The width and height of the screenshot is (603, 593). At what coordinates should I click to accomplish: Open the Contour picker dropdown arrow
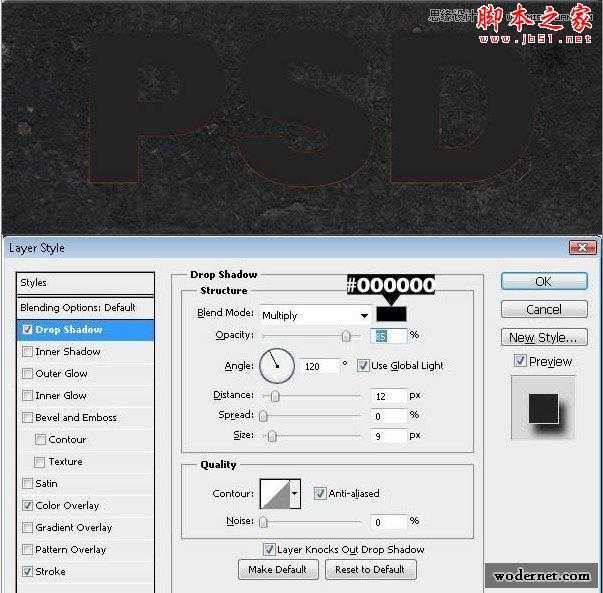(x=295, y=493)
